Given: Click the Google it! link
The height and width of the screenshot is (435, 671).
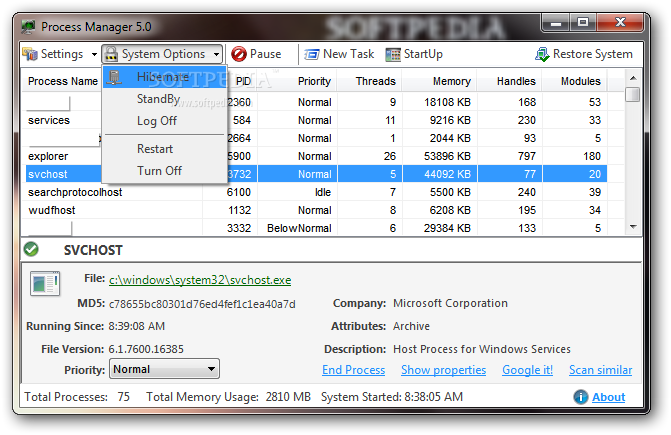Looking at the screenshot, I should pos(527,370).
